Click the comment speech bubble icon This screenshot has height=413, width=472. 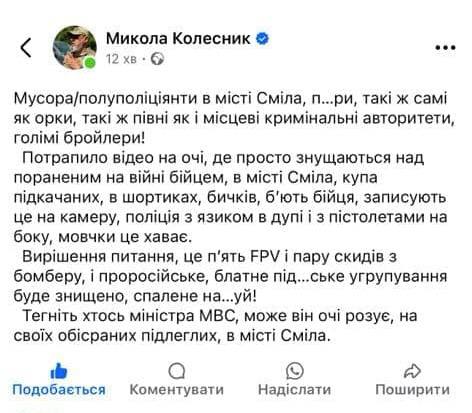(177, 371)
